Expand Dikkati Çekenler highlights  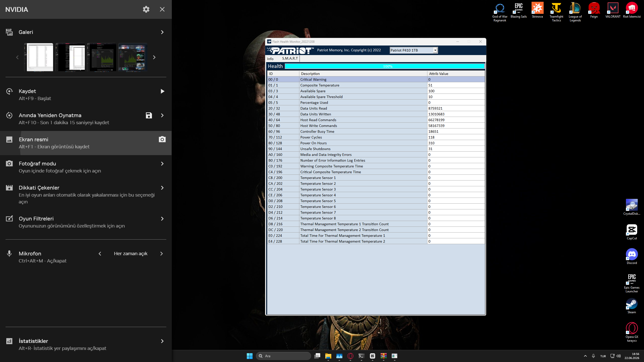tap(162, 188)
